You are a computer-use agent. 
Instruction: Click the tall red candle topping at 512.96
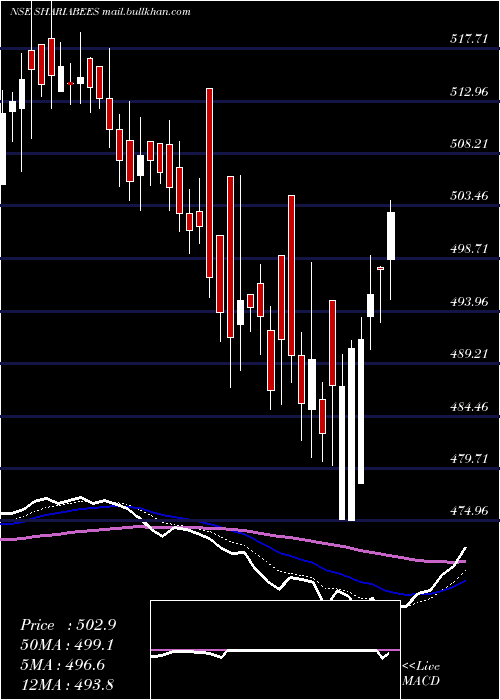[209, 183]
